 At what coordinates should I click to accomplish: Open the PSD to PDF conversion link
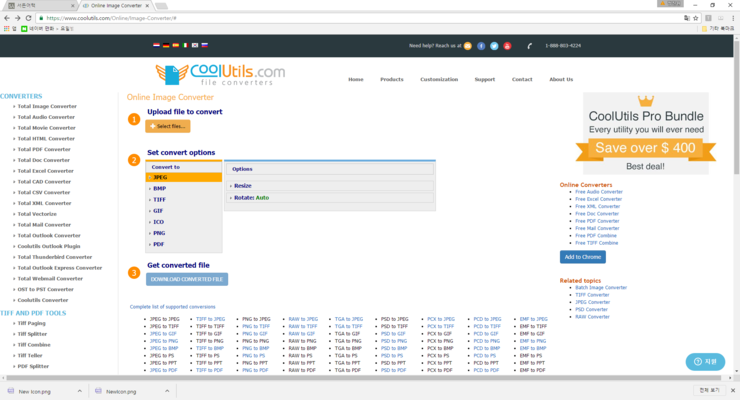[393, 370]
